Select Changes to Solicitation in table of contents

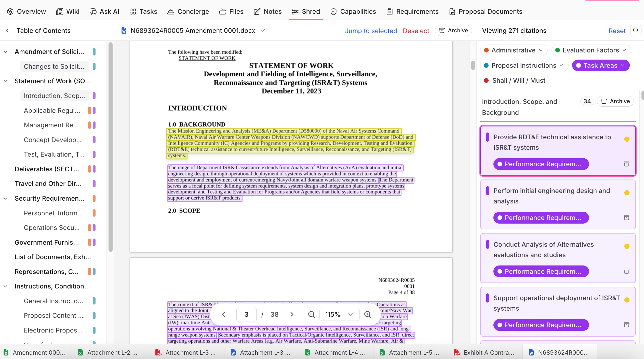pos(54,66)
